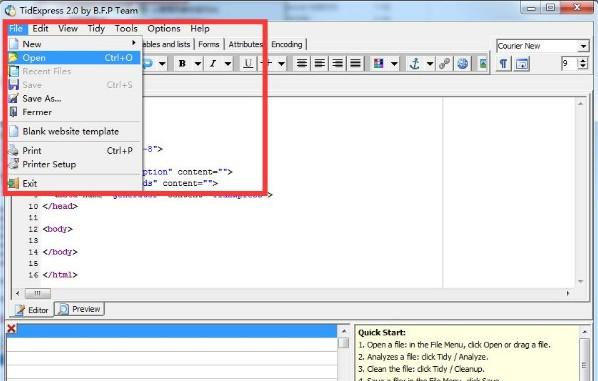The height and width of the screenshot is (381, 598).
Task: Expand the dropdown arrow before align-left icon
Action: coord(281,63)
